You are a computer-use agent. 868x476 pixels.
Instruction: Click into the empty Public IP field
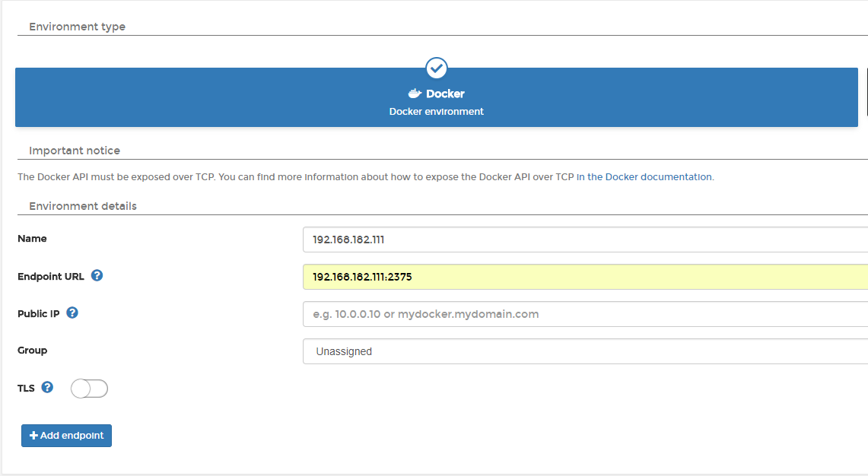click(584, 314)
